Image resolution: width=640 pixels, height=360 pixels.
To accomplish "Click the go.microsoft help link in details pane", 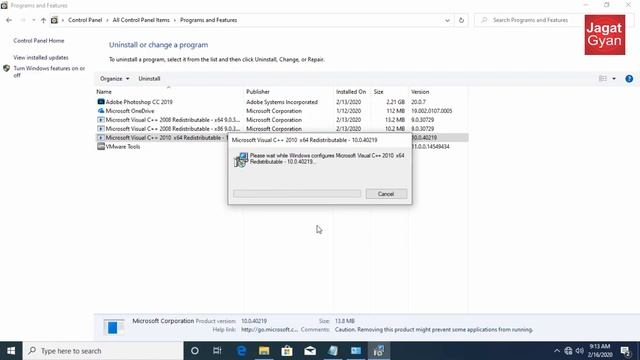I will tap(269, 329).
